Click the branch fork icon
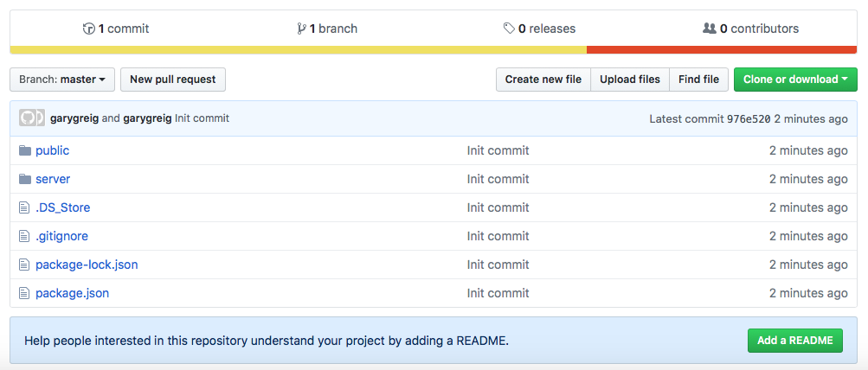868x370 pixels. pos(300,29)
